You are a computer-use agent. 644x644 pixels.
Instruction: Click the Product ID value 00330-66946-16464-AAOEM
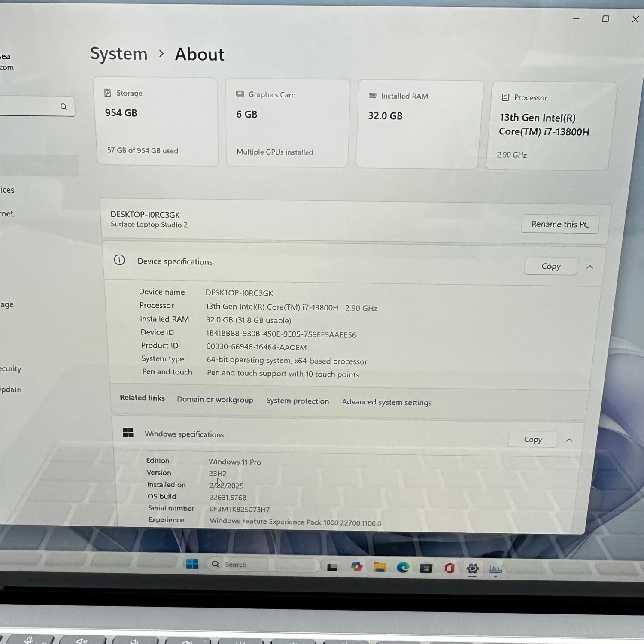click(x=256, y=347)
